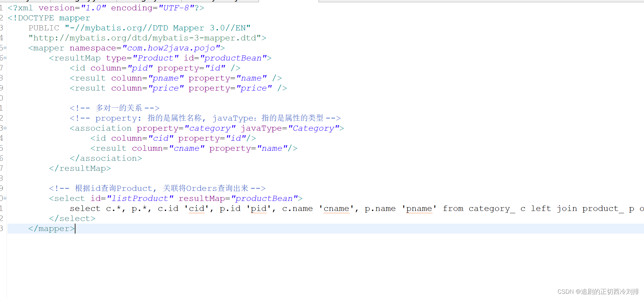The width and height of the screenshot is (644, 298).
Task: Click the resultMap type value Product
Action: click(155, 58)
